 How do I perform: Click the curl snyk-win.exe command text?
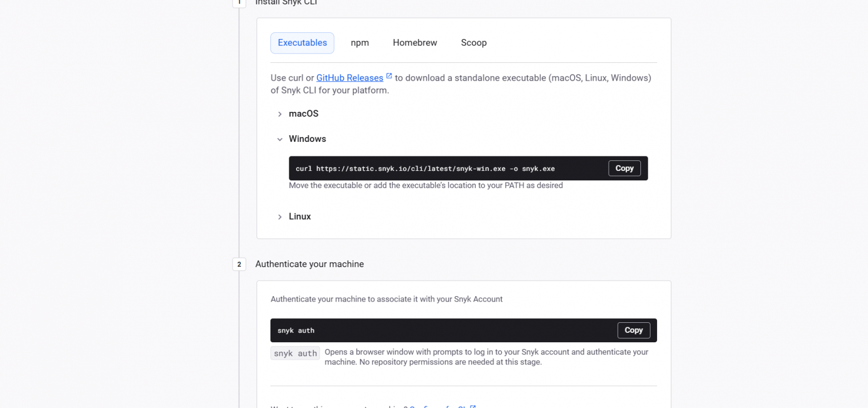pos(425,169)
